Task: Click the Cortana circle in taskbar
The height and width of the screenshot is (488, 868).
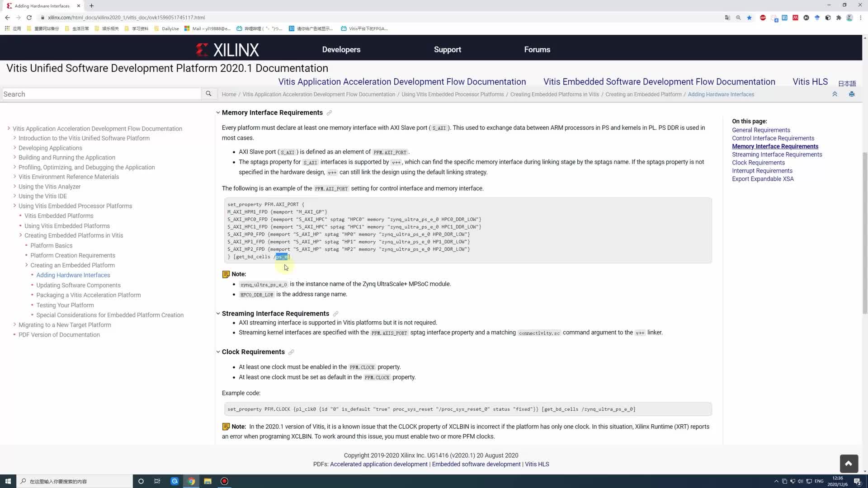Action: pos(141,481)
